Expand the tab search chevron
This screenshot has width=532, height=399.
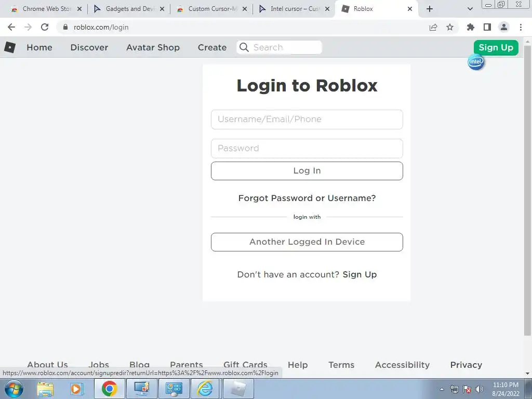[x=470, y=9]
